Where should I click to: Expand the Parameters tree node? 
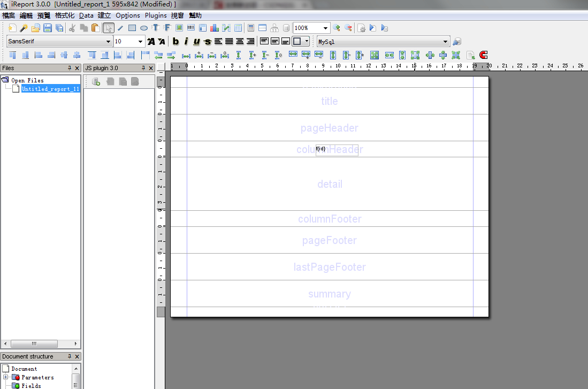pos(6,377)
